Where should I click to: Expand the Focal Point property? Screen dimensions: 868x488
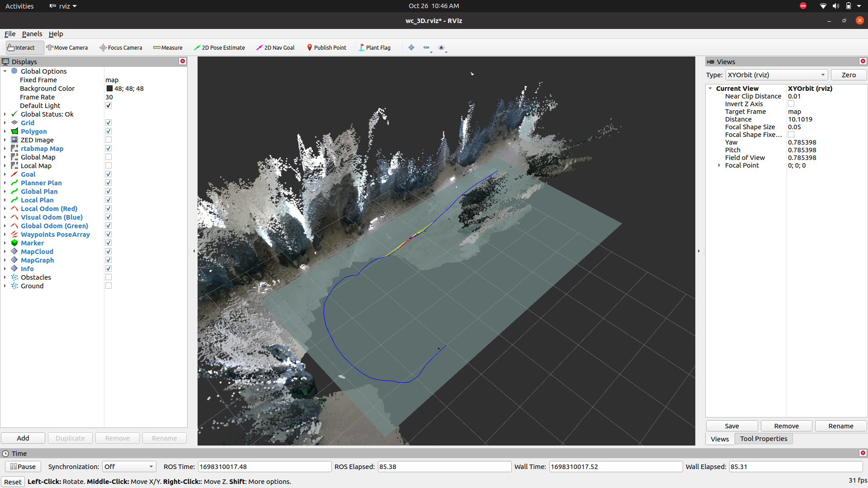click(719, 165)
